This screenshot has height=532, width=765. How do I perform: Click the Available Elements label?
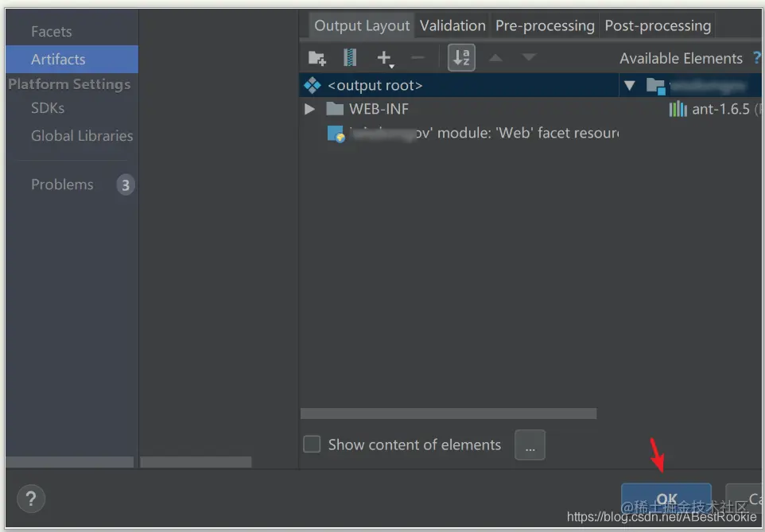coord(681,59)
